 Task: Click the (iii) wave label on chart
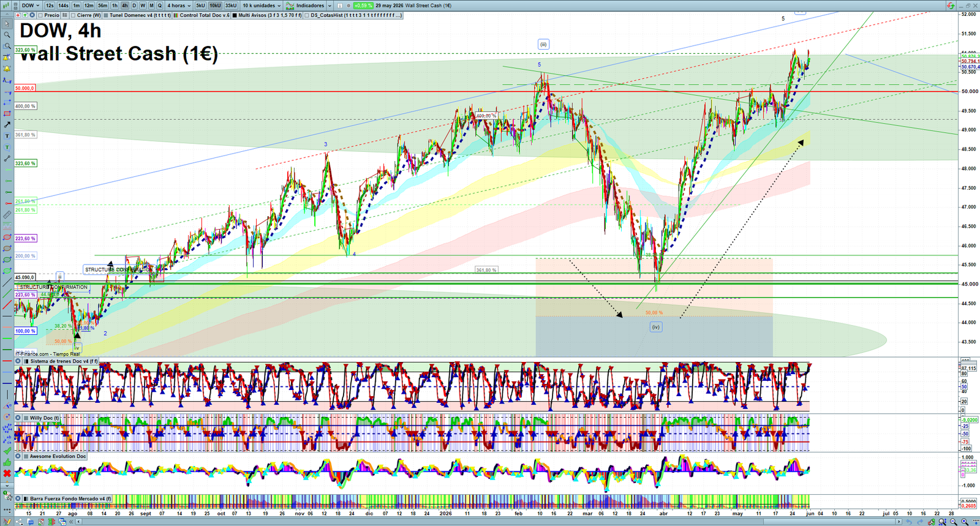pos(543,44)
